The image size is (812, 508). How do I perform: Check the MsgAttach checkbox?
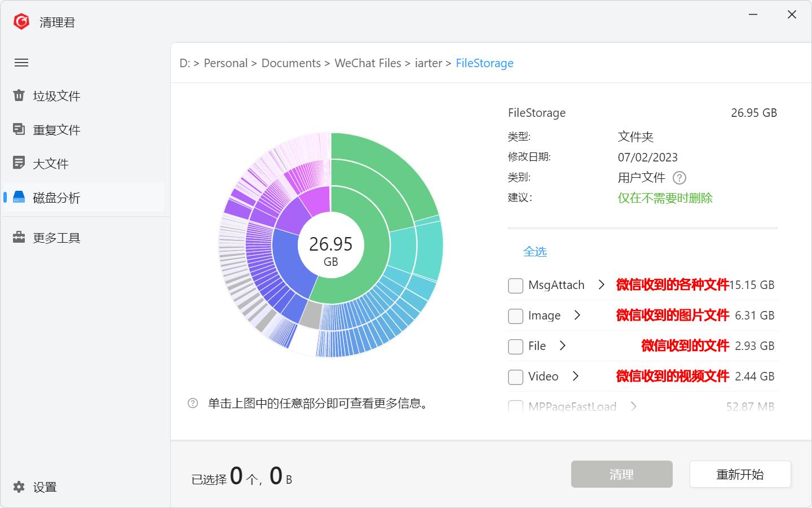pyautogui.click(x=515, y=286)
